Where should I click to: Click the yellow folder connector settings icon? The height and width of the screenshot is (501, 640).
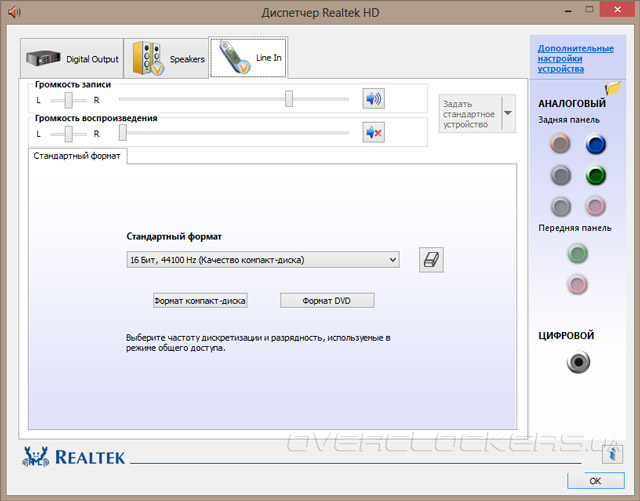[x=613, y=88]
